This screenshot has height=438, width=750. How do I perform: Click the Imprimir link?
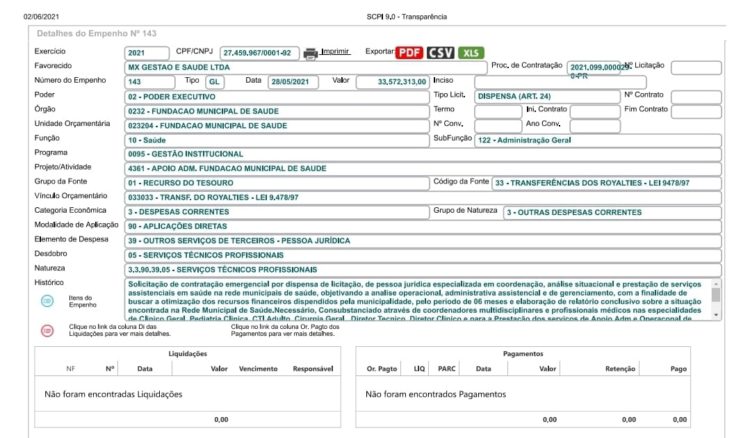coord(335,51)
